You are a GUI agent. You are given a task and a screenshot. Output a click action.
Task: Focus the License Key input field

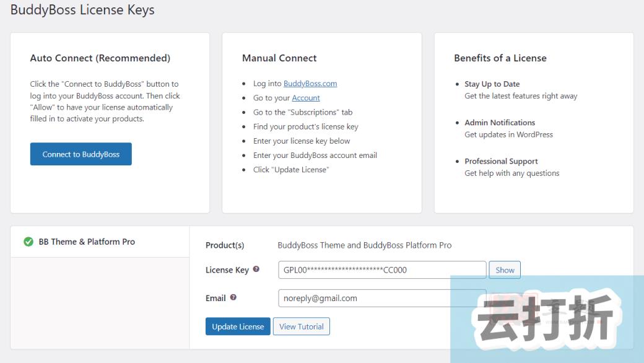click(382, 270)
